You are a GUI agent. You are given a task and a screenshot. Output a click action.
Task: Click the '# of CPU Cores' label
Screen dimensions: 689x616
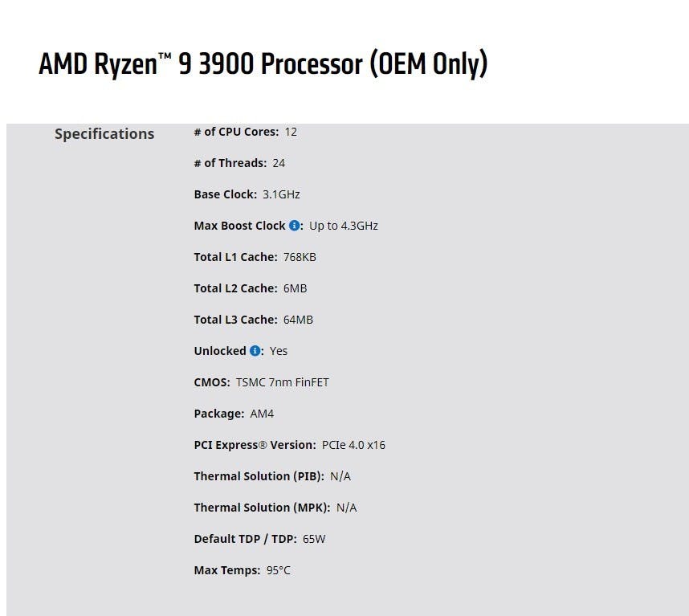tap(236, 132)
